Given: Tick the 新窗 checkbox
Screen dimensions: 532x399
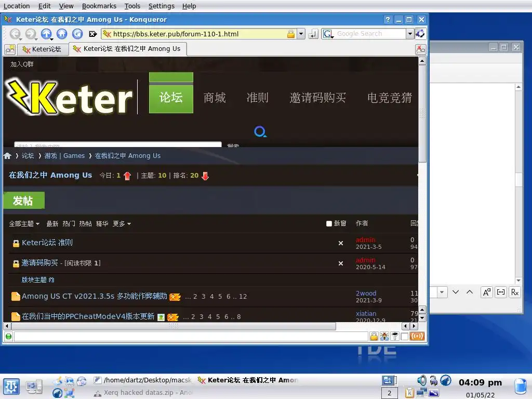Looking at the screenshot, I should (x=329, y=223).
